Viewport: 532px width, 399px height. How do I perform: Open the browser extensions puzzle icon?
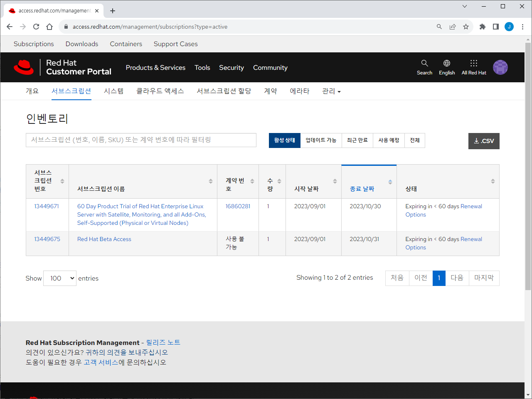pos(483,27)
